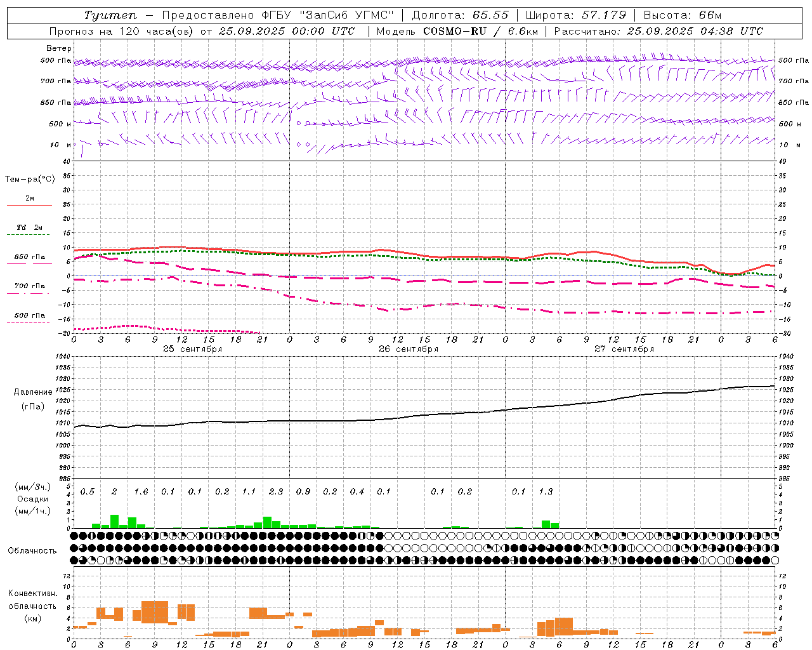Click the "COSMO-RU / 6.6км" model name

[480, 31]
